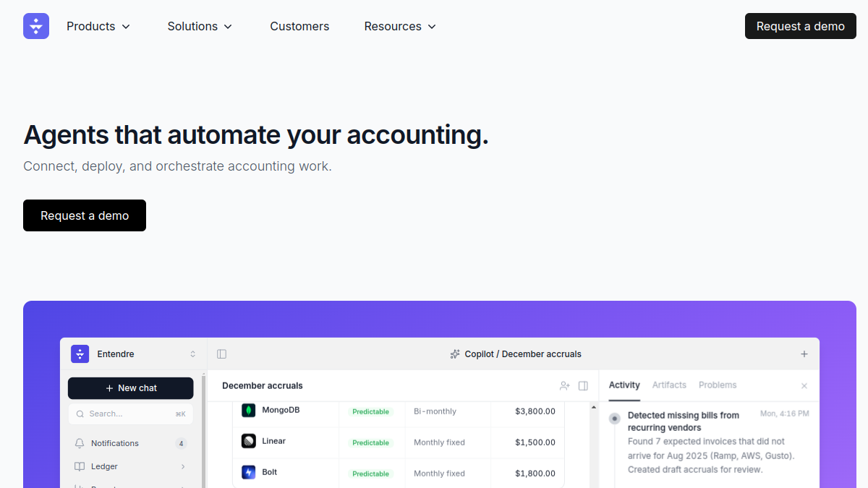The height and width of the screenshot is (488, 868).
Task: Click Request a demo in the header
Action: [801, 26]
